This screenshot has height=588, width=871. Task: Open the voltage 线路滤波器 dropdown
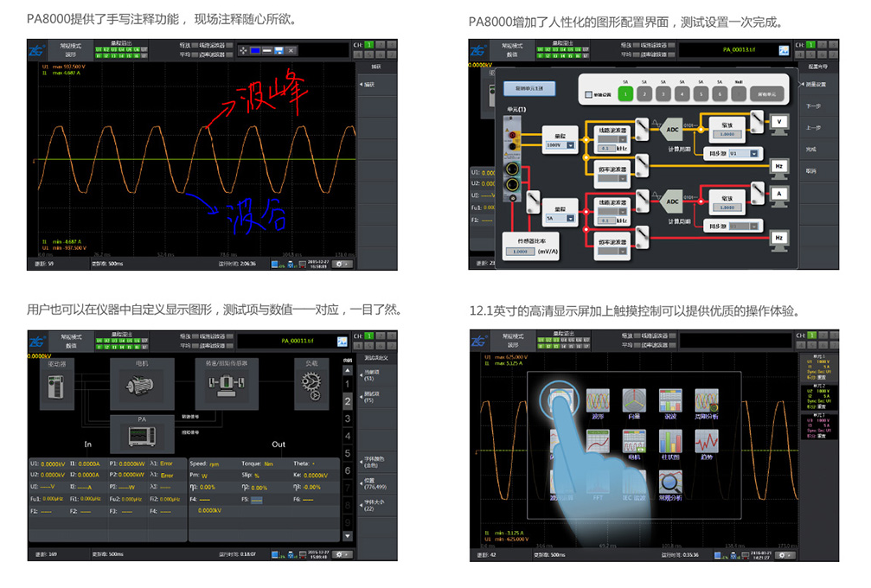tap(612, 139)
